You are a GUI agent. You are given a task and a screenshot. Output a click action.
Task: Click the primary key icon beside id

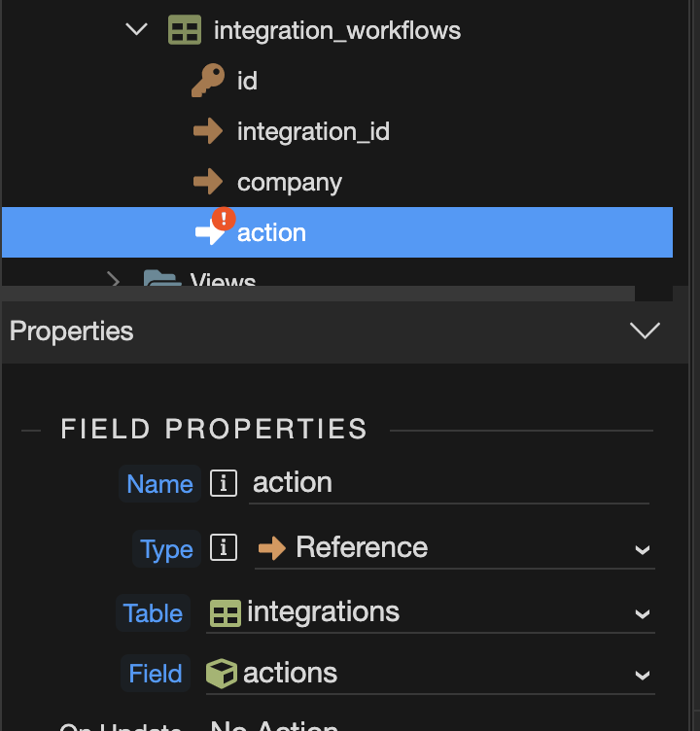click(x=207, y=82)
